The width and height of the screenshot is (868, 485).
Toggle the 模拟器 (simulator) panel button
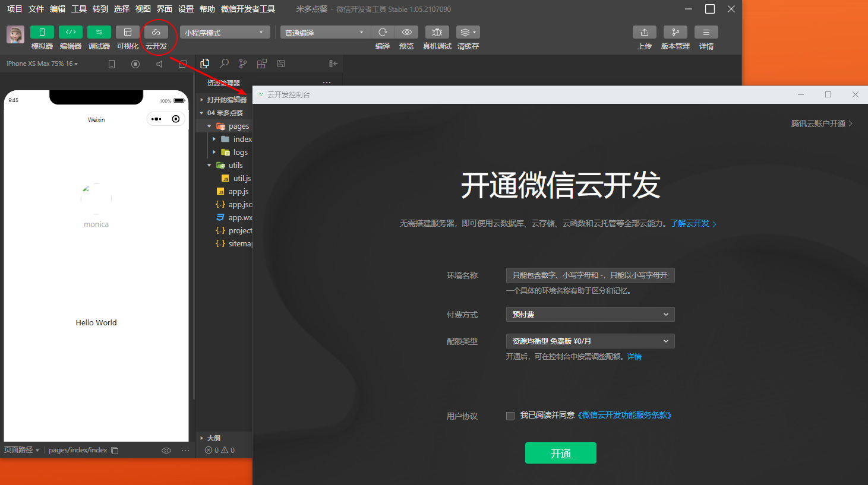click(42, 32)
